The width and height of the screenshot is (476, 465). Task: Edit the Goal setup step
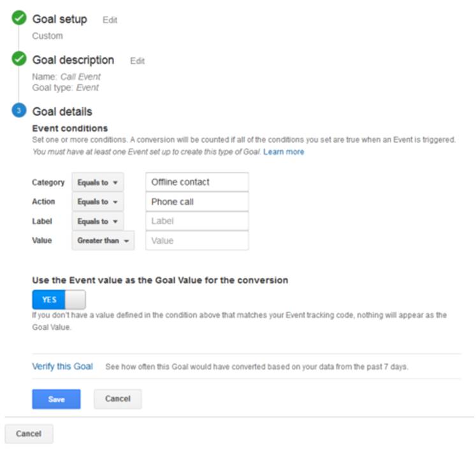tap(110, 20)
